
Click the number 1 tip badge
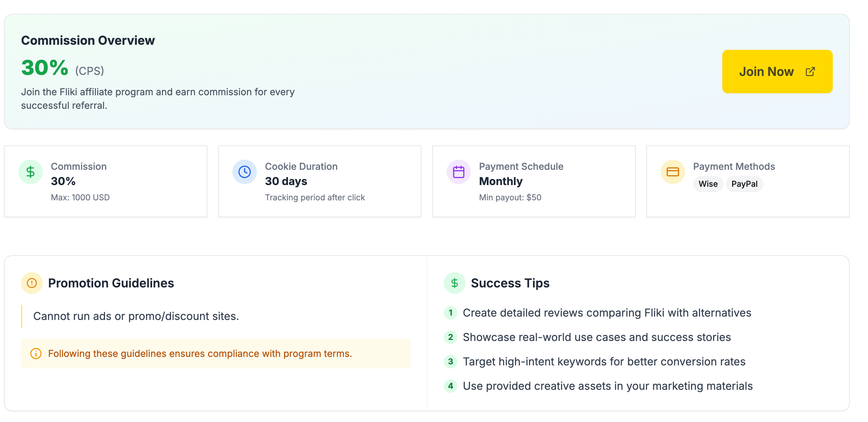click(450, 313)
